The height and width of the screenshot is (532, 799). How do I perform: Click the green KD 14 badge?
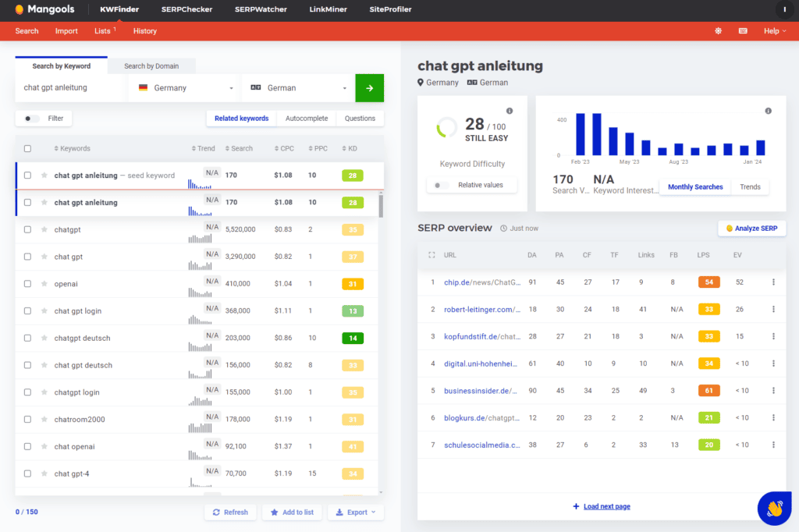tap(353, 338)
